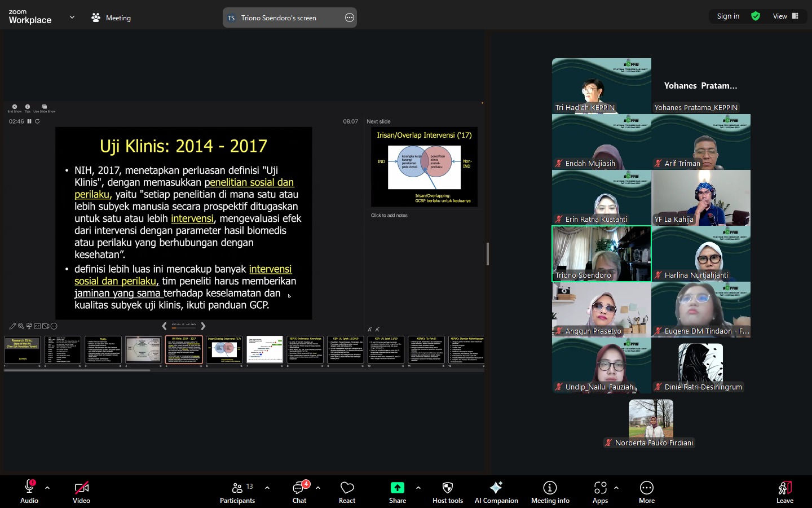Open the React emoji menu
Image resolution: width=812 pixels, height=508 pixels.
[347, 491]
